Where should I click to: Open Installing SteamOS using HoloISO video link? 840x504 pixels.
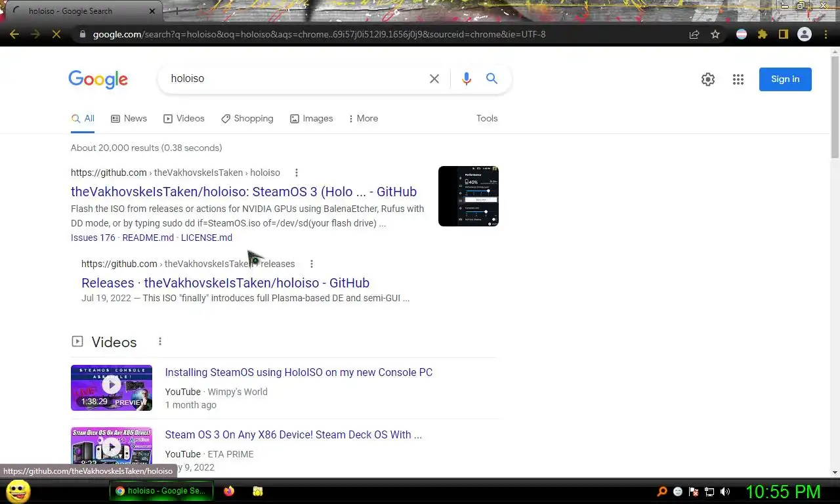click(299, 372)
